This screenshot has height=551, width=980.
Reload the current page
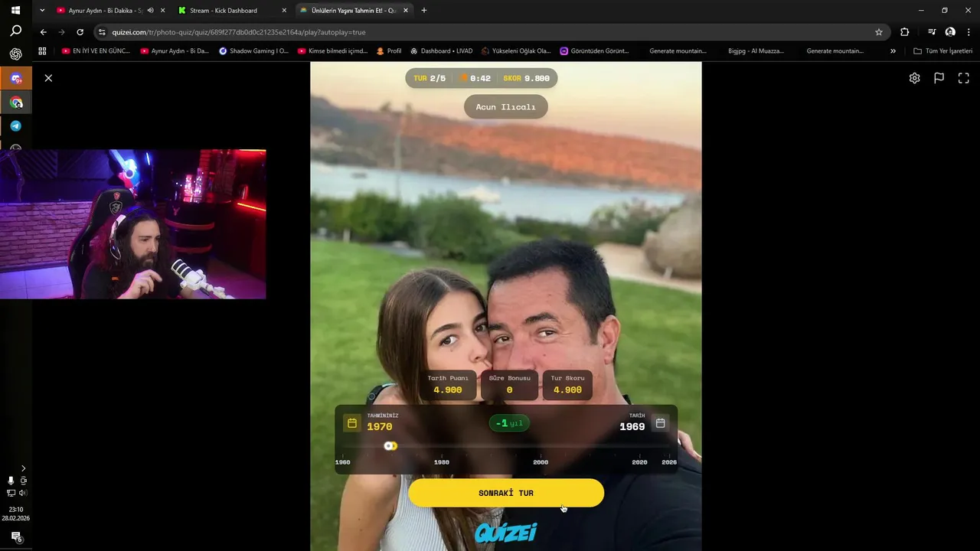(80, 32)
